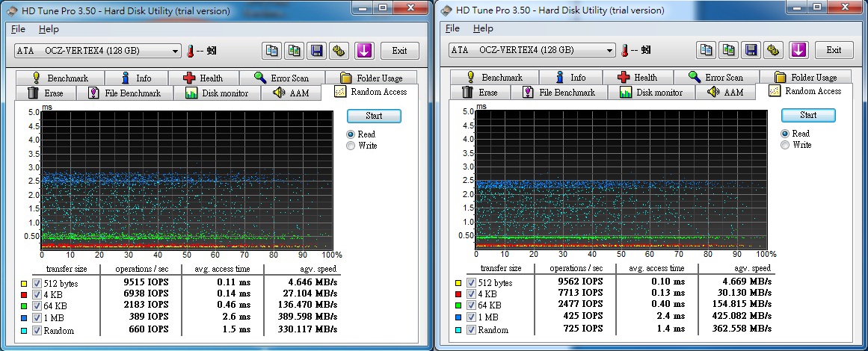868x351 pixels.
Task: Select Write radio button in left window
Action: (x=351, y=146)
